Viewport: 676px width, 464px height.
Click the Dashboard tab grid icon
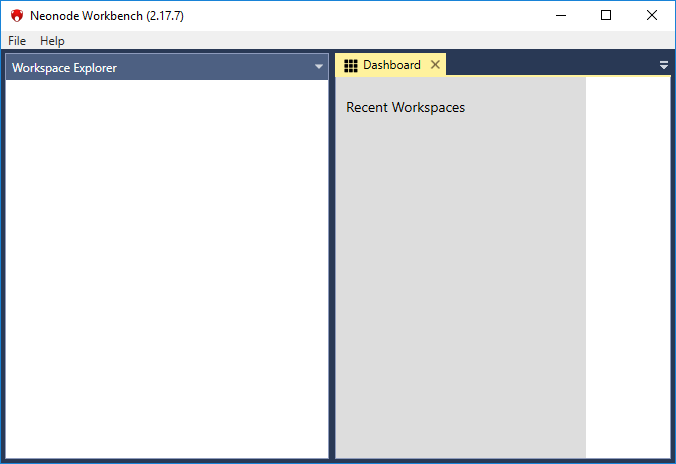[351, 65]
